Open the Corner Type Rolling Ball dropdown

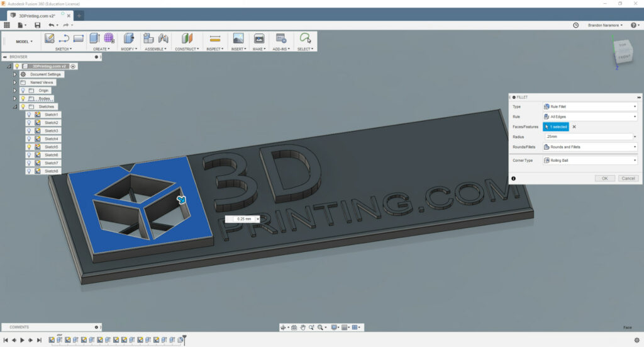click(590, 161)
